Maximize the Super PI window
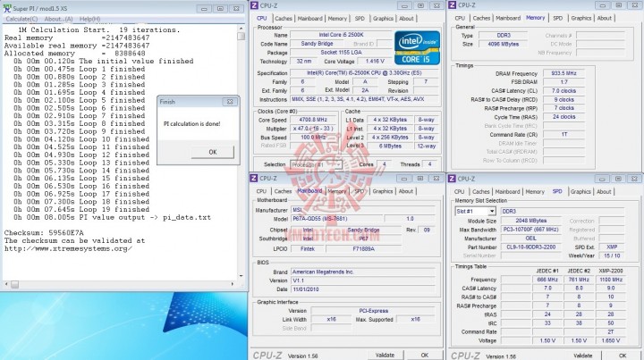 tap(220, 9)
